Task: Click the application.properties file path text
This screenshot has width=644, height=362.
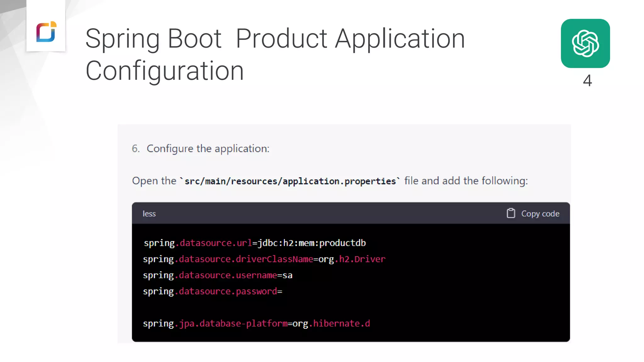Action: [x=290, y=181]
